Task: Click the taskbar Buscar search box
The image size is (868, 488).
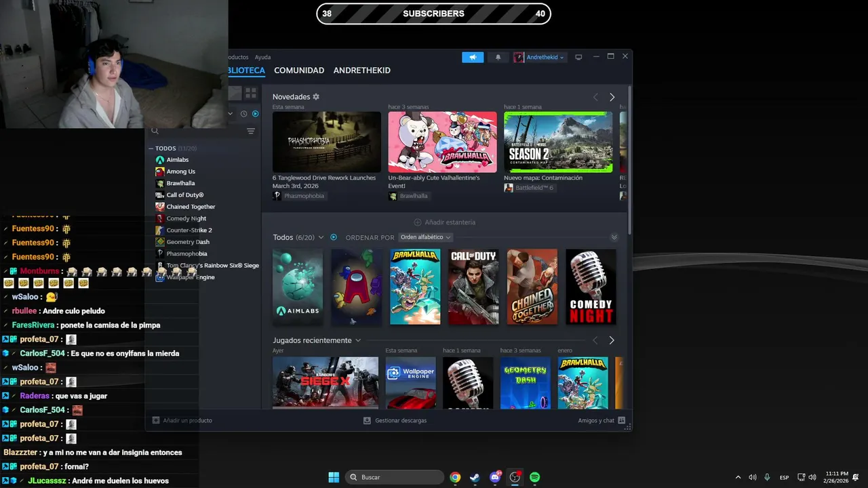Action: (395, 477)
